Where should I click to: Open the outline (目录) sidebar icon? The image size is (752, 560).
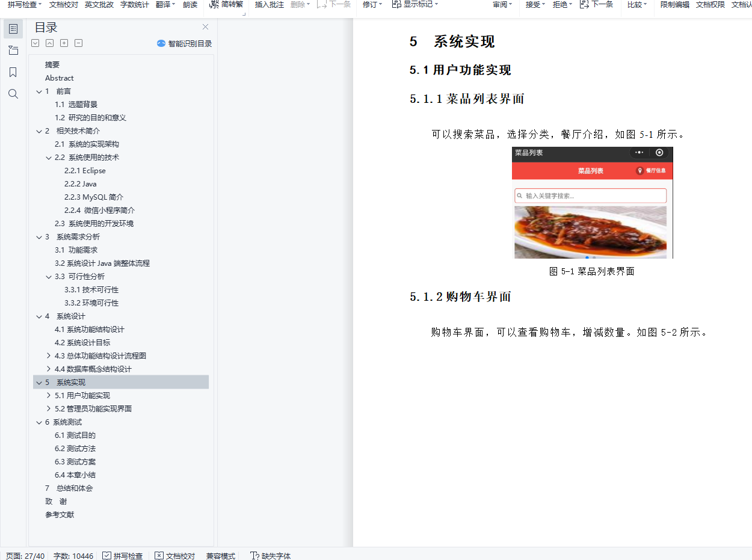[13, 29]
